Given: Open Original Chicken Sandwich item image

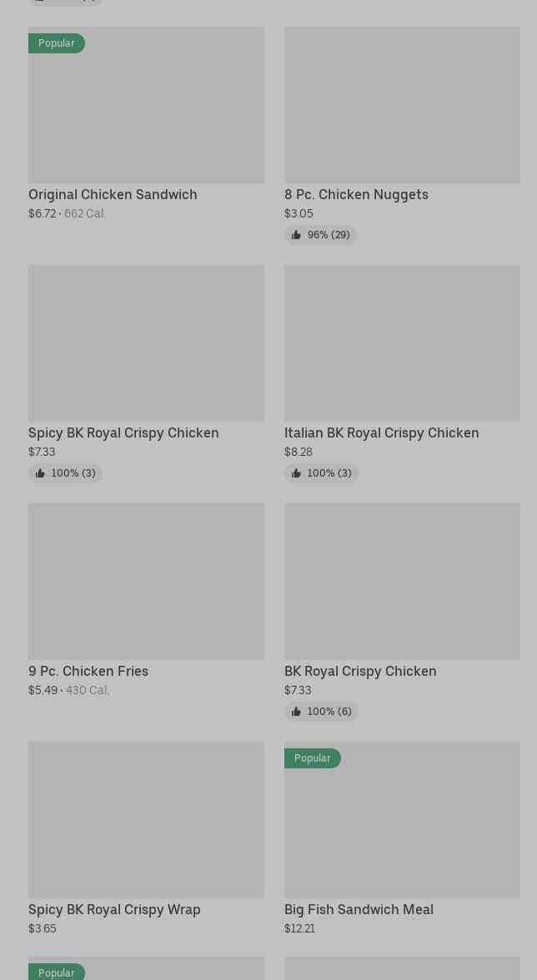Looking at the screenshot, I should pos(146,105).
